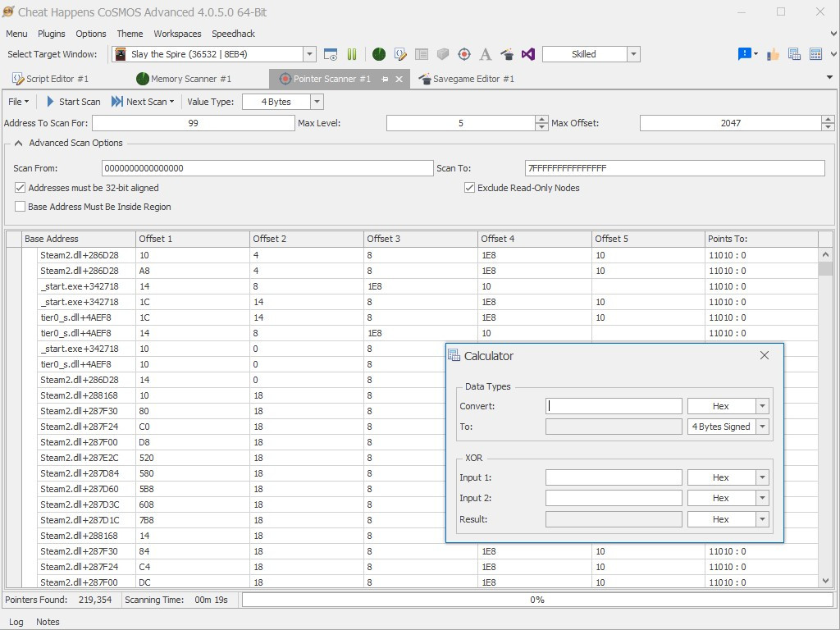Click the grey cube toolbar icon

[442, 54]
